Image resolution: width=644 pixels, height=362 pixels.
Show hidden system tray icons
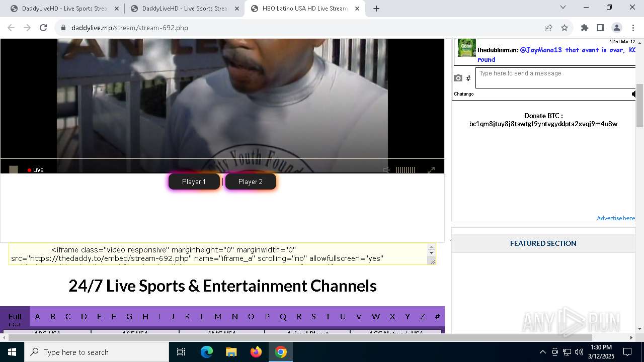click(542, 352)
